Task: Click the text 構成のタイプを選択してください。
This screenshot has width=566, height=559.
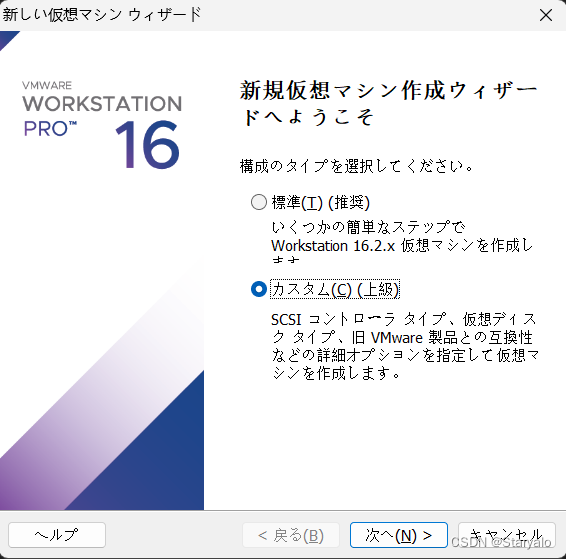Action: [x=356, y=166]
